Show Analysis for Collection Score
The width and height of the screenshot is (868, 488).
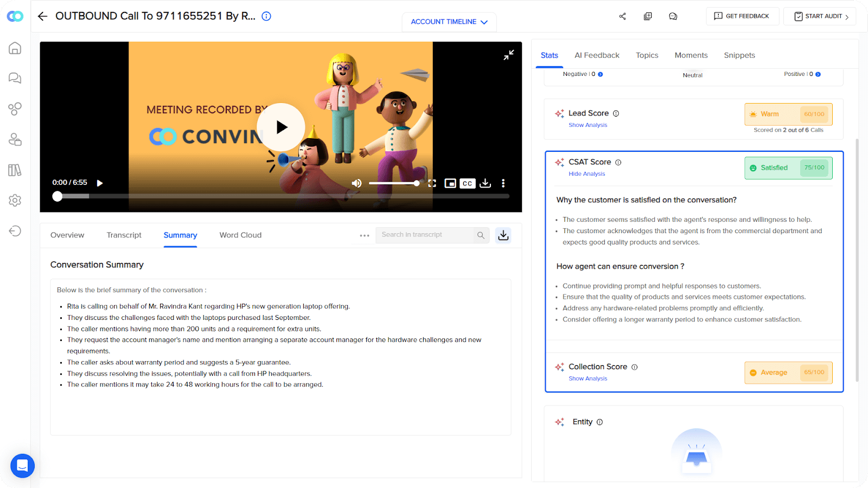click(588, 379)
